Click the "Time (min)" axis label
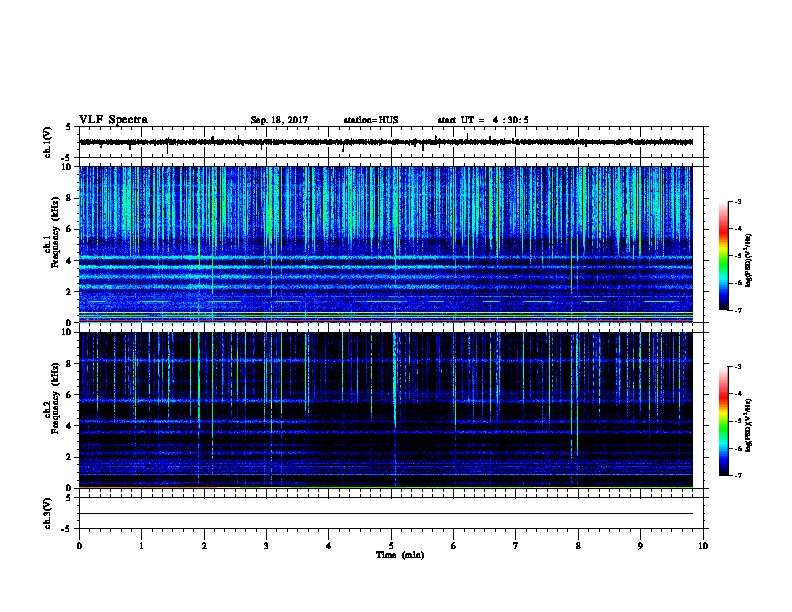 tap(400, 555)
